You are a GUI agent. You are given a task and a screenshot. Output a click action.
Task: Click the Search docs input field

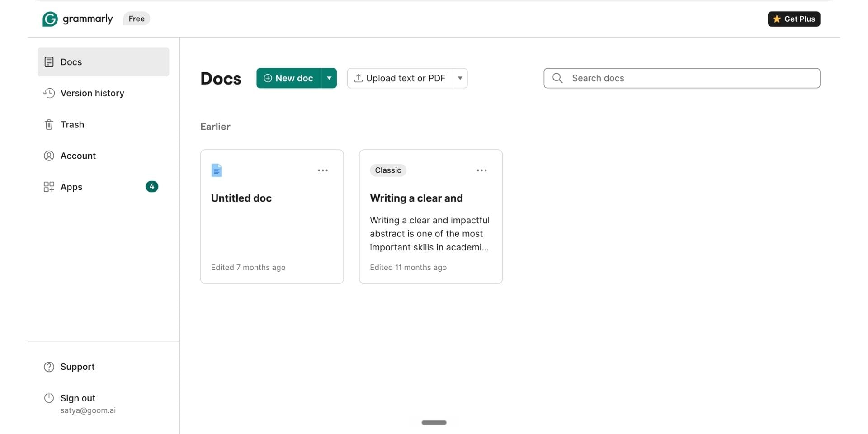pos(682,78)
